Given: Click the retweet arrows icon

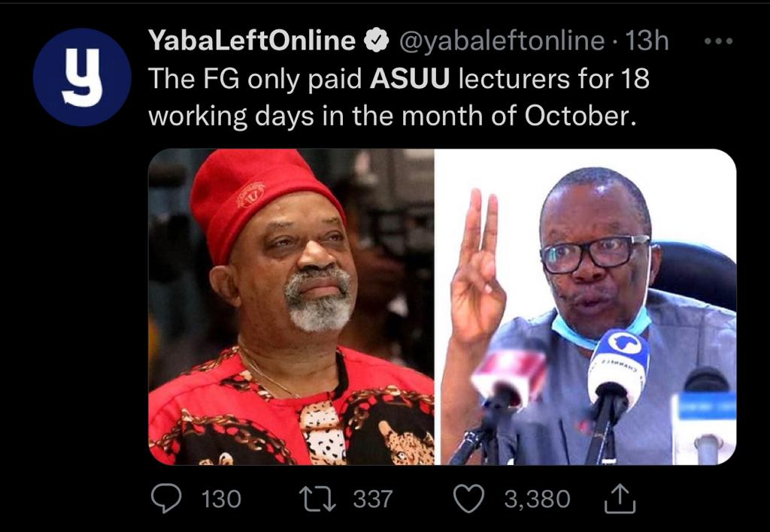Looking at the screenshot, I should pos(318,499).
